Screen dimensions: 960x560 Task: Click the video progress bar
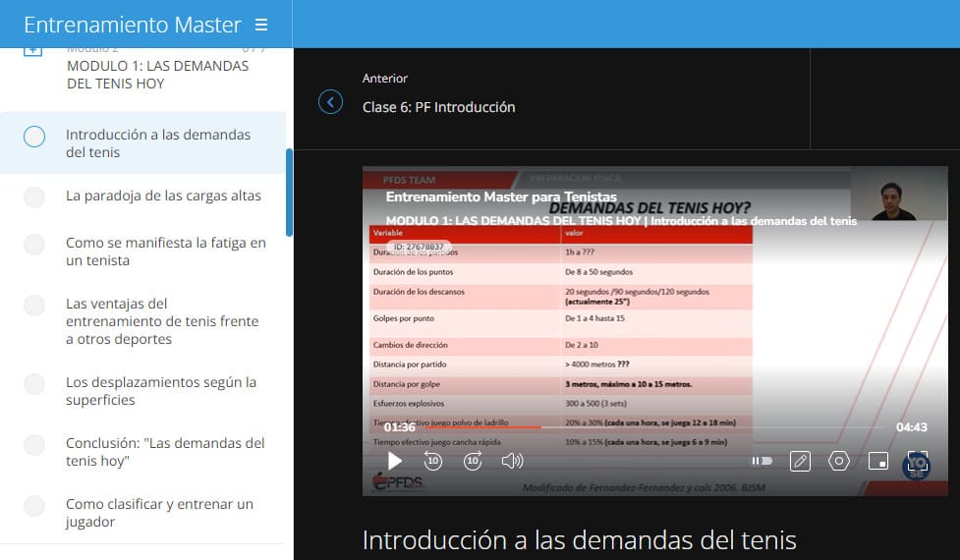tap(639, 427)
